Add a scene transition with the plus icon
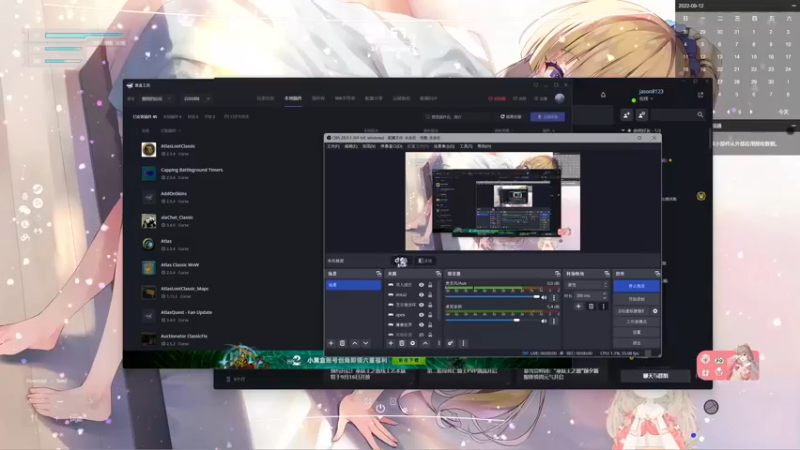 tap(579, 307)
